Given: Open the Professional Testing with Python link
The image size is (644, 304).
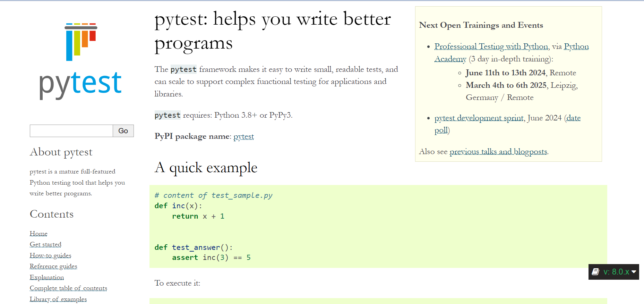Looking at the screenshot, I should pyautogui.click(x=491, y=46).
